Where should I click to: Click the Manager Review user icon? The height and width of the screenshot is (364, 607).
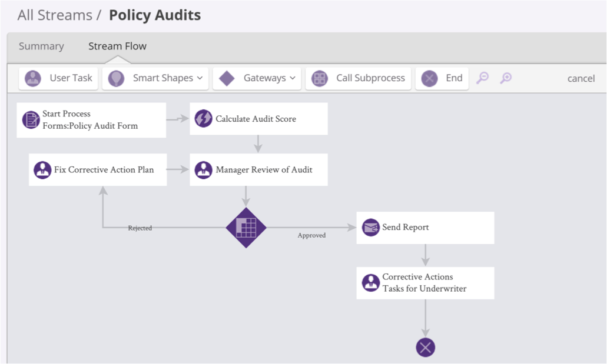tap(203, 170)
